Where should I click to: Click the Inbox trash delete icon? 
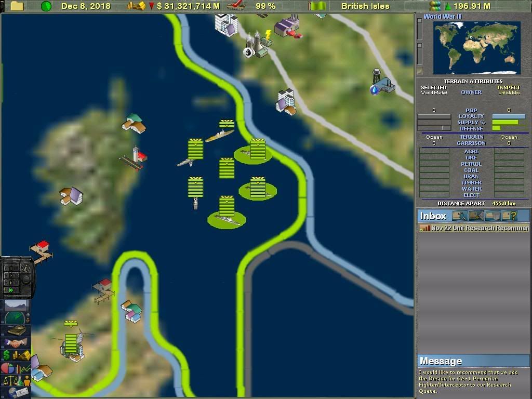tap(493, 216)
